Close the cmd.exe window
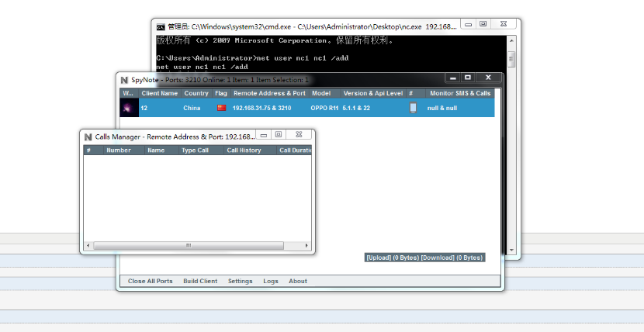Image resolution: width=644 pixels, height=332 pixels. click(503, 24)
